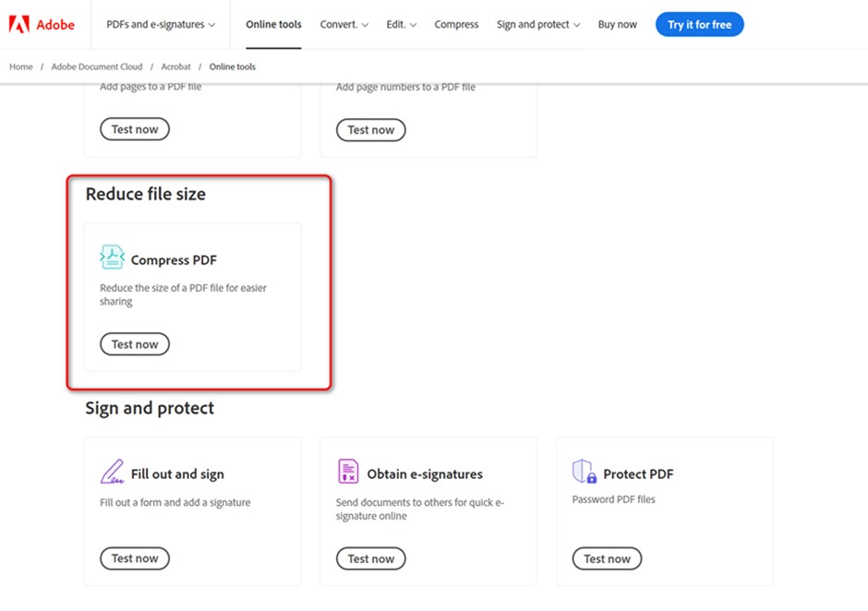Click the Compress PDF icon
The width and height of the screenshot is (868, 611).
click(112, 258)
